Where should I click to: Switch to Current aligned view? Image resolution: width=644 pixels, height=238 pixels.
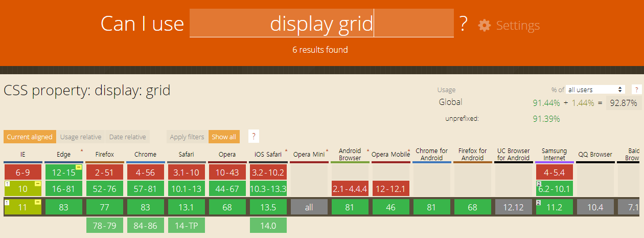pos(30,137)
